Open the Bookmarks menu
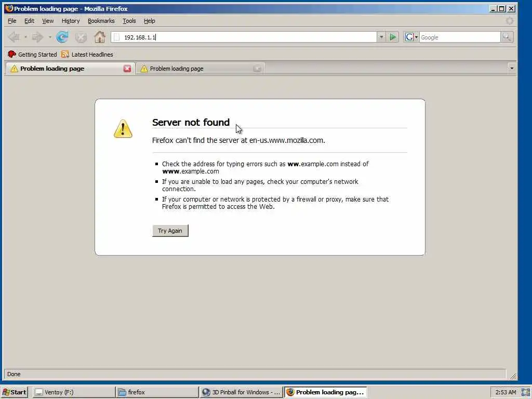Image resolution: width=532 pixels, height=399 pixels. [x=101, y=21]
